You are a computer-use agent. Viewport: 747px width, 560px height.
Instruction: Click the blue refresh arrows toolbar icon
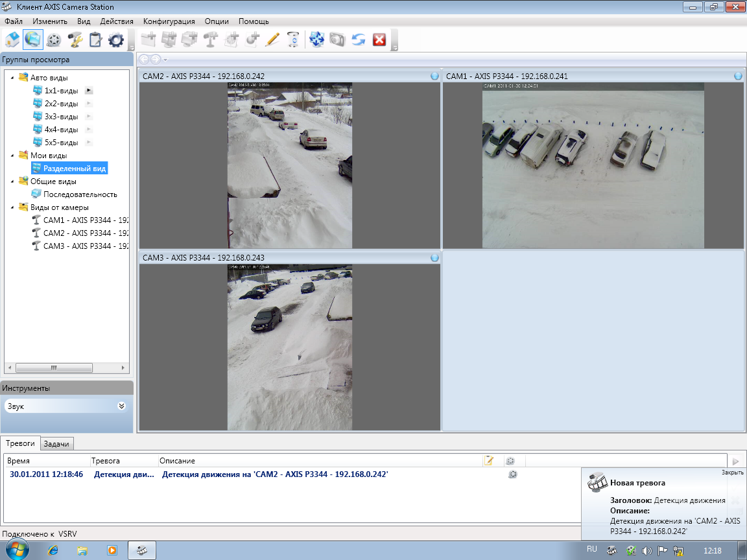click(359, 40)
